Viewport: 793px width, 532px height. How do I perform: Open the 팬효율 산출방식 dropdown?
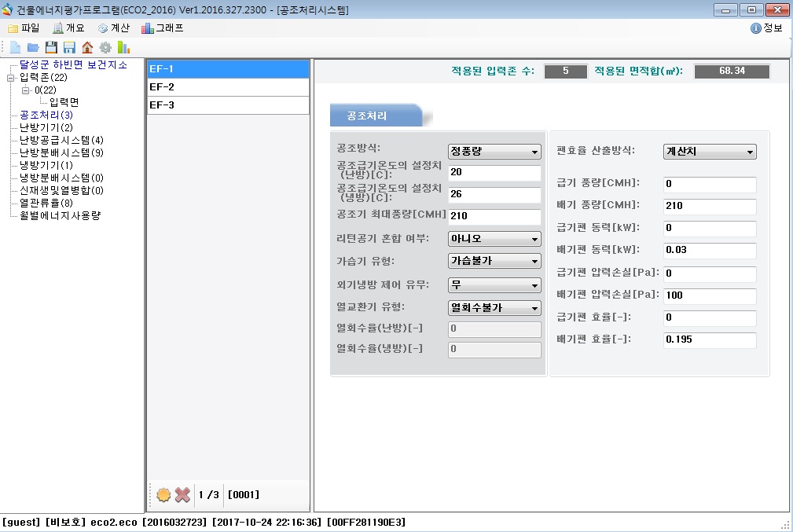click(710, 152)
